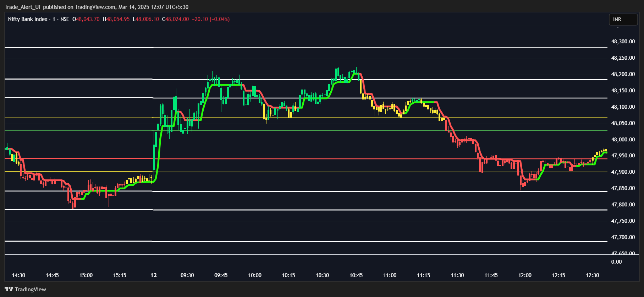Click the 14:45 time axis label
The image size is (644, 297).
point(52,275)
